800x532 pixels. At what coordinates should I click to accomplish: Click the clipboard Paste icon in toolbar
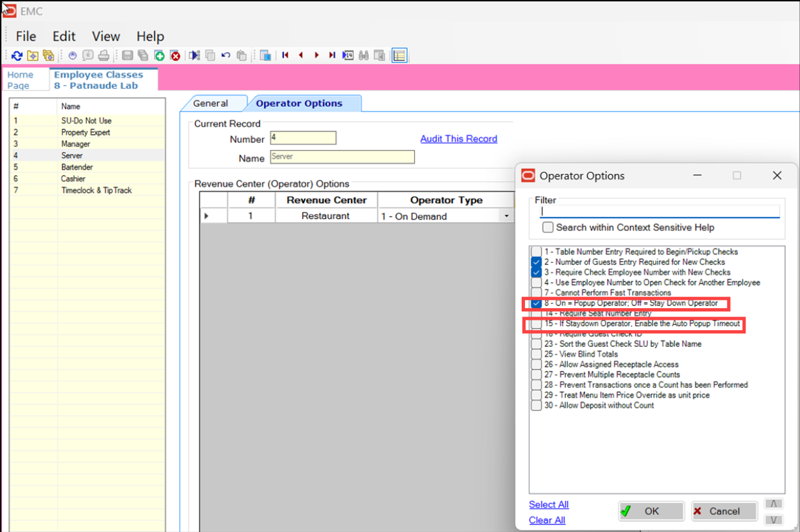pos(242,56)
